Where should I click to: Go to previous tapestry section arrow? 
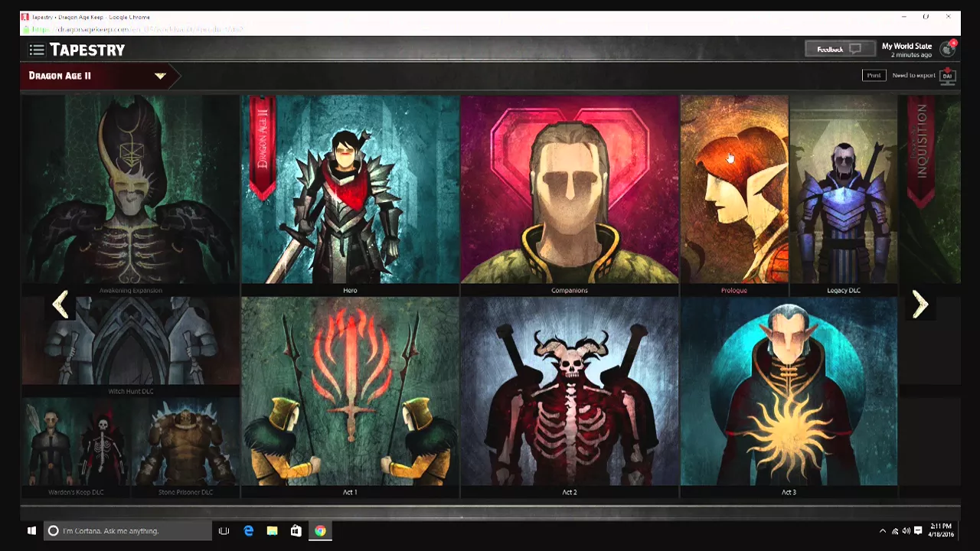tap(60, 305)
